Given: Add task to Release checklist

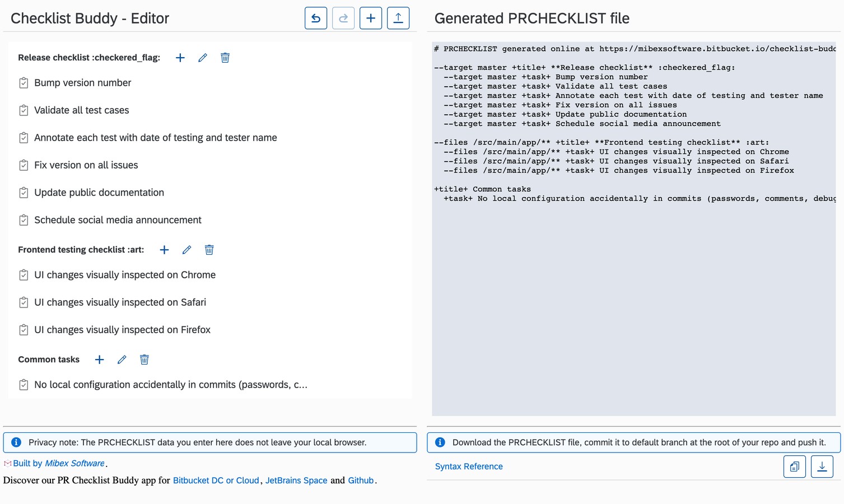Looking at the screenshot, I should [180, 58].
